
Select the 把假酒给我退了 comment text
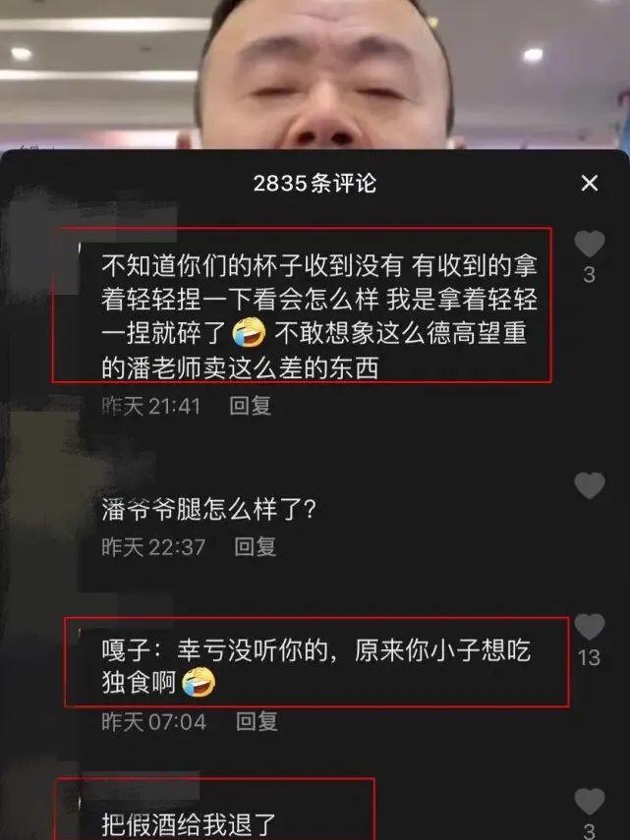coord(188,824)
